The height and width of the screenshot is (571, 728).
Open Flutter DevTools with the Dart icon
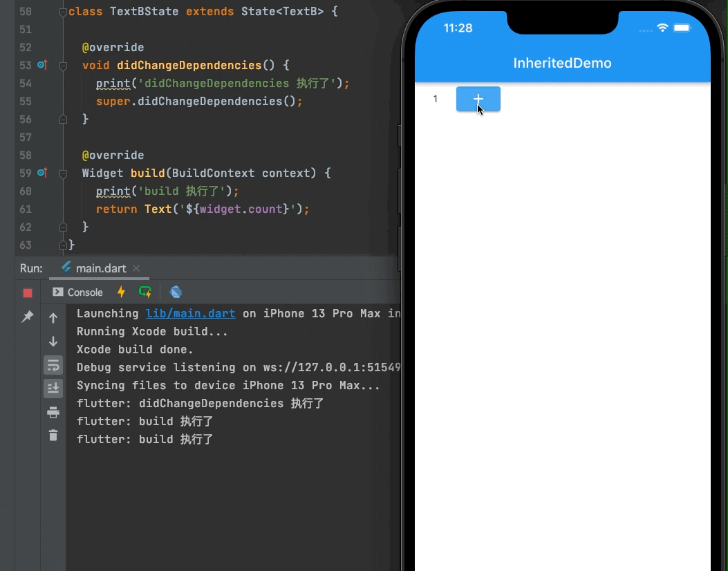pos(176,292)
